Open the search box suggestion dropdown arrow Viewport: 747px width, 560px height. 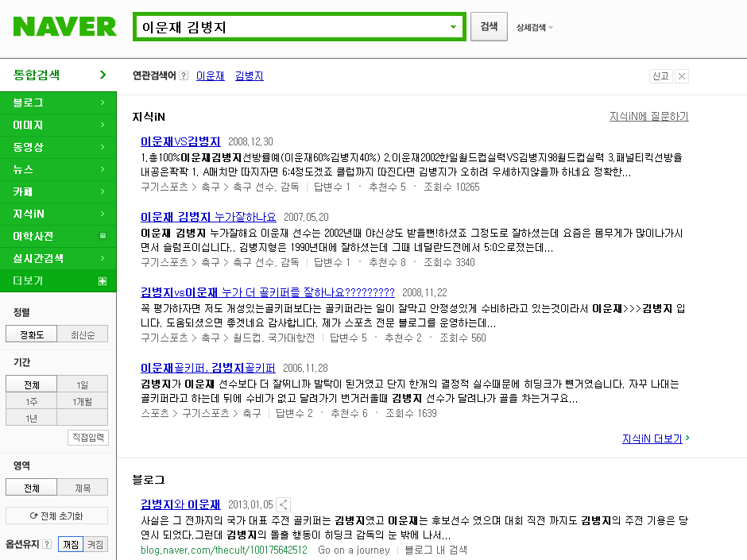pos(454,27)
